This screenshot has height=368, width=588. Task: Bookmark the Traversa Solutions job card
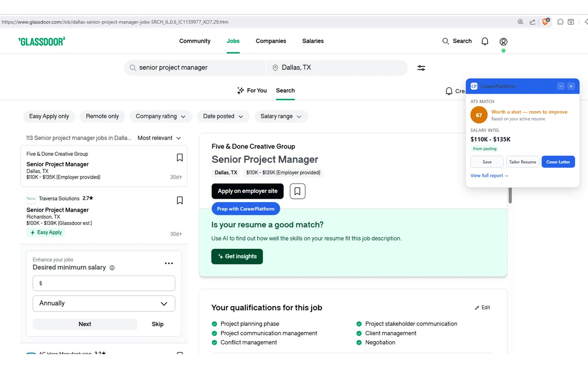click(x=180, y=201)
